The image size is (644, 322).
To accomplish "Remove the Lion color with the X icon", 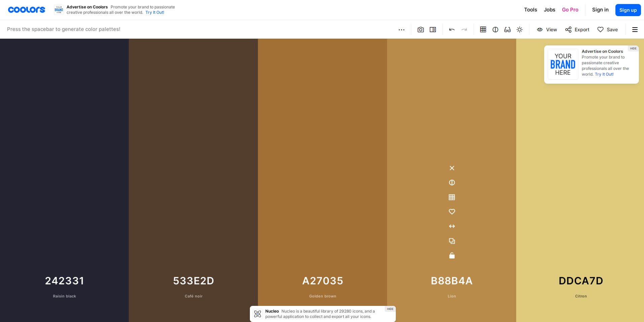I will coord(452,168).
